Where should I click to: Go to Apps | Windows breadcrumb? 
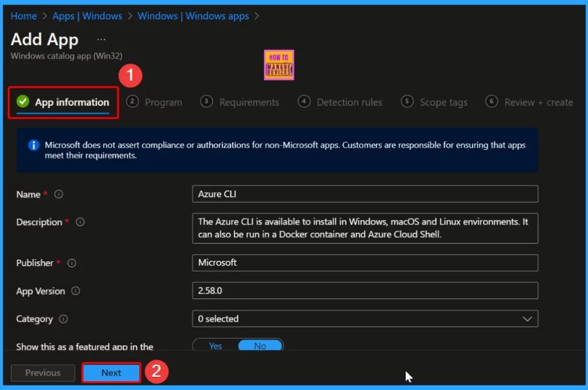tap(87, 16)
